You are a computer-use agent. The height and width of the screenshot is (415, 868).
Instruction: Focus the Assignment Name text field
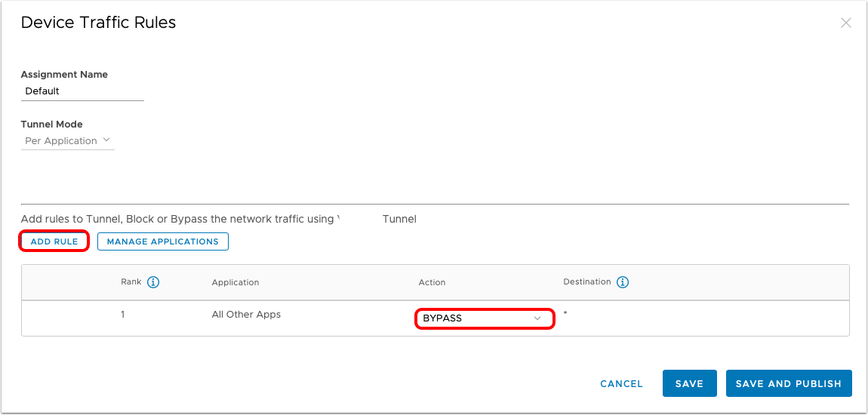coord(82,91)
